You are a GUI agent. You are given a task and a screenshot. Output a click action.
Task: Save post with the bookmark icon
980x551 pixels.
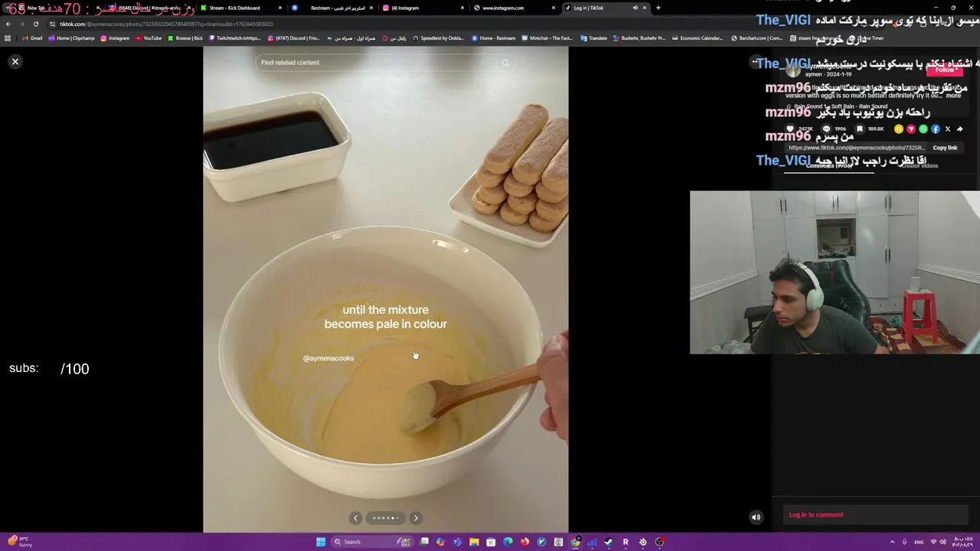tap(860, 129)
